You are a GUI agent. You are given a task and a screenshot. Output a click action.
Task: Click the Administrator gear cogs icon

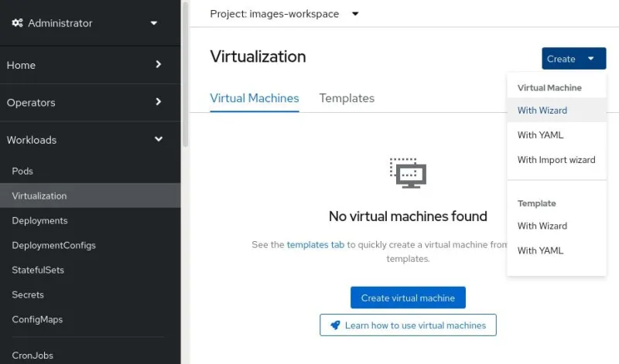coord(18,23)
